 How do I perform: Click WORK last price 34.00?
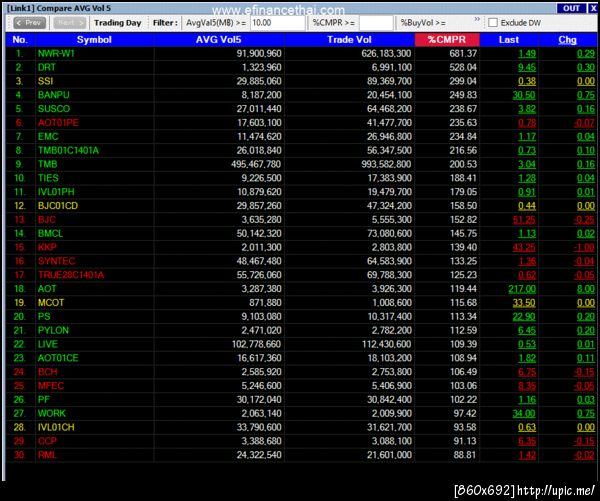524,413
